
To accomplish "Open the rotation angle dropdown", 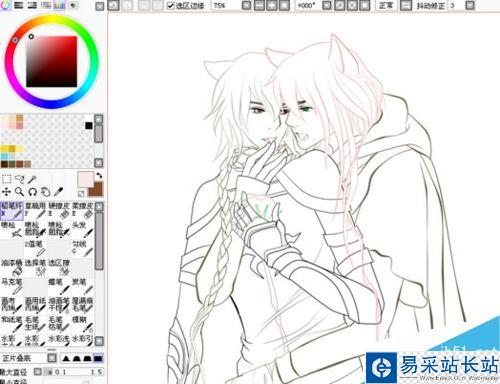I will tap(327, 5).
